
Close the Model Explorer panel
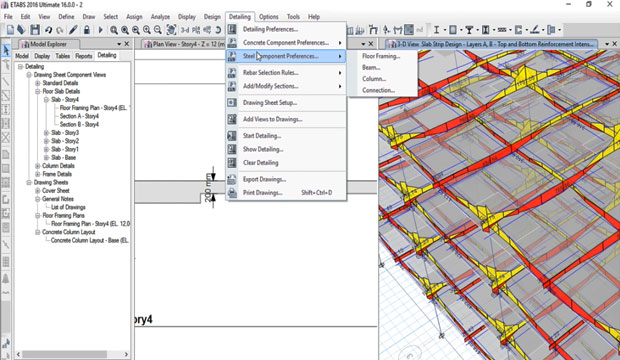(127, 44)
